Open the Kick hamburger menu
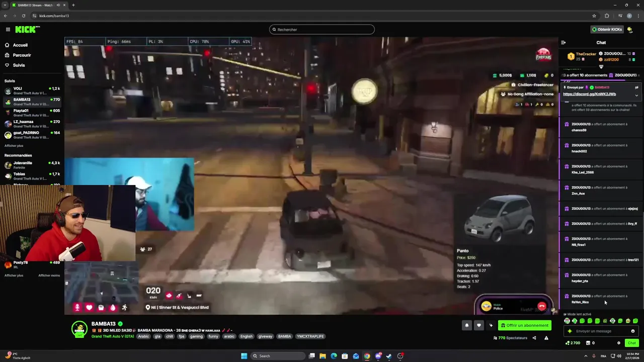This screenshot has width=644, height=362. pos(8,30)
